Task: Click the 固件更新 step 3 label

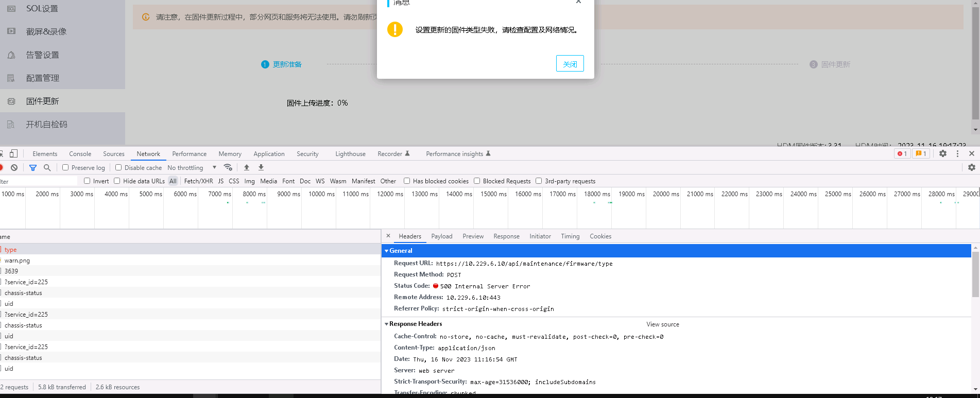Action: (x=835, y=64)
